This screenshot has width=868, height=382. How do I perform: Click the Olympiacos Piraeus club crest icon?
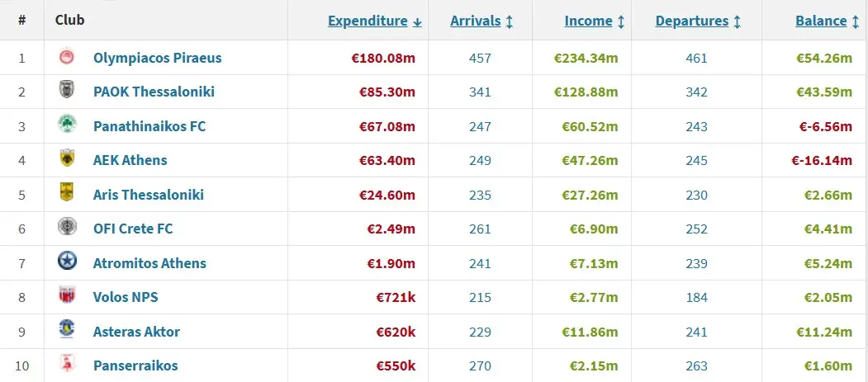click(67, 58)
